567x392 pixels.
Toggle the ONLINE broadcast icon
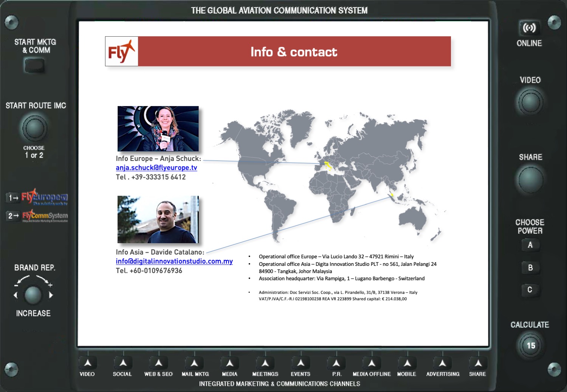(x=529, y=28)
